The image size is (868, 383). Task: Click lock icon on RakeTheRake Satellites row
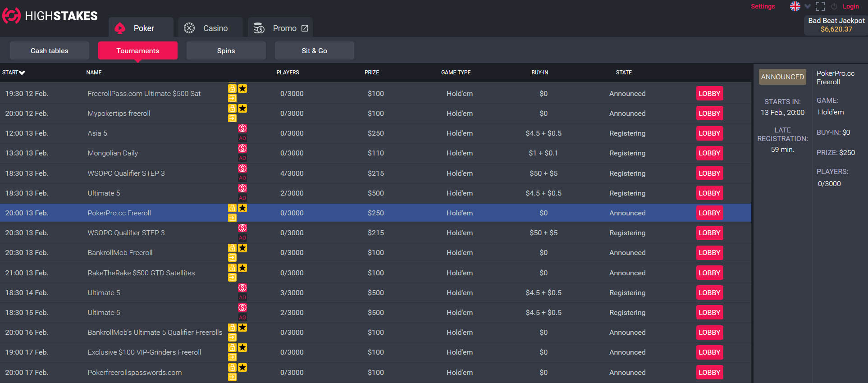click(232, 268)
